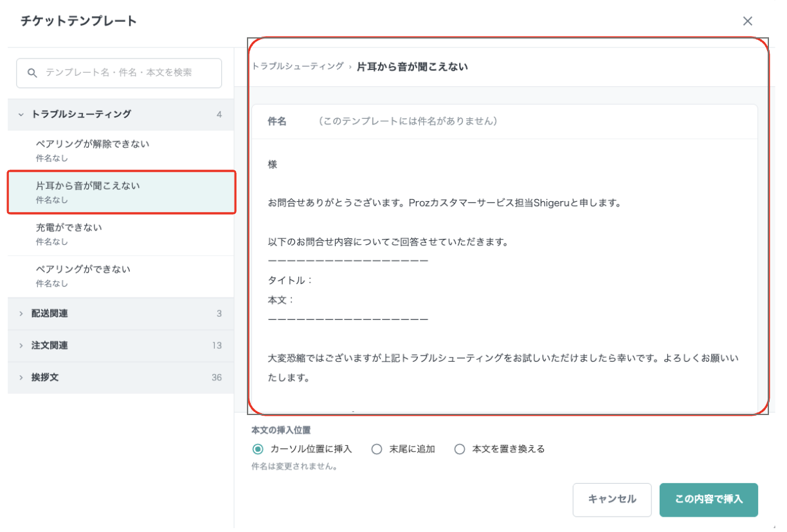Choose カーソル位置に挿入 radio option
Image resolution: width=787 pixels, height=532 pixels.
point(258,450)
